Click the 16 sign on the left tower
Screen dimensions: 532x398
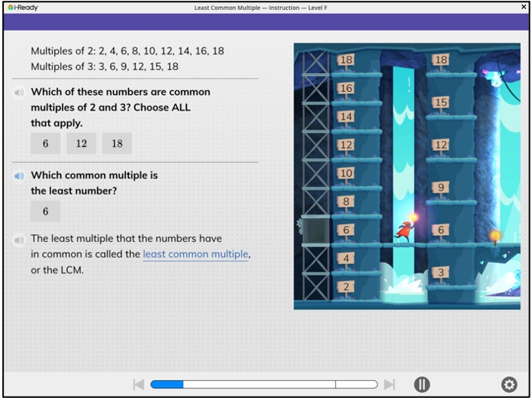pos(346,88)
